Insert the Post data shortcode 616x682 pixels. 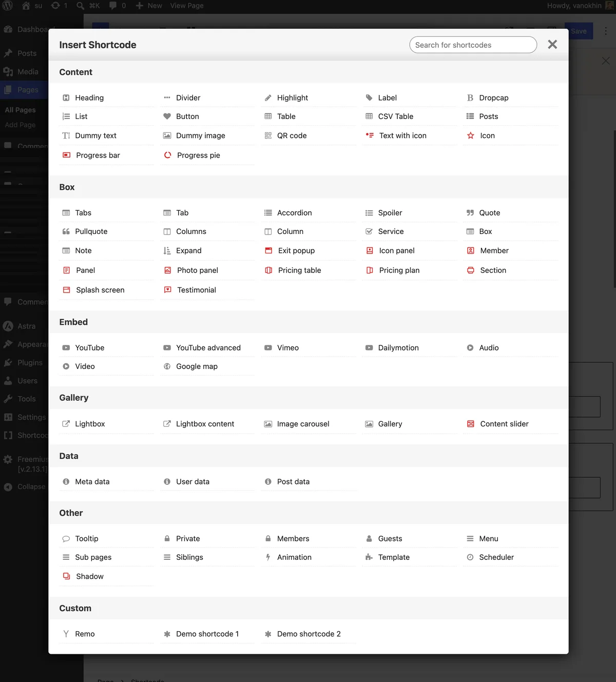point(309,481)
